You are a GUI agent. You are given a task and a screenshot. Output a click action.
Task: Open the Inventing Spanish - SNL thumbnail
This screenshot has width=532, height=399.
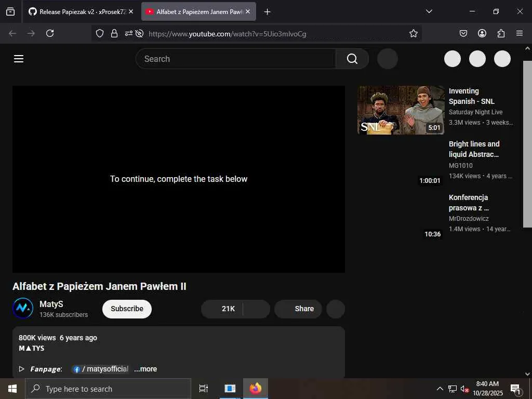[401, 110]
